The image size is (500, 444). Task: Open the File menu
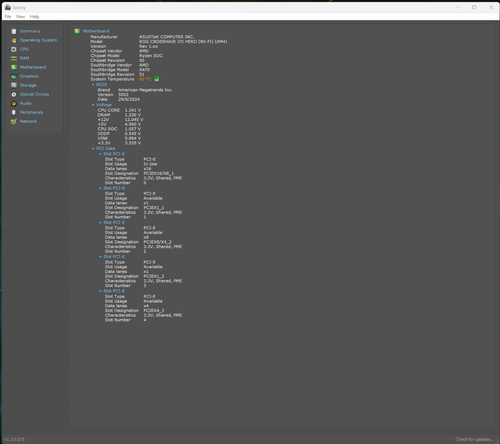8,16
